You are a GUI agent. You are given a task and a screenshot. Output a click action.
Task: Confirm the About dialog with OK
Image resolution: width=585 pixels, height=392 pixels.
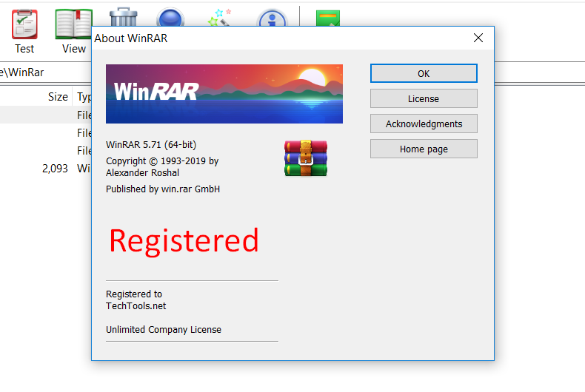424,73
